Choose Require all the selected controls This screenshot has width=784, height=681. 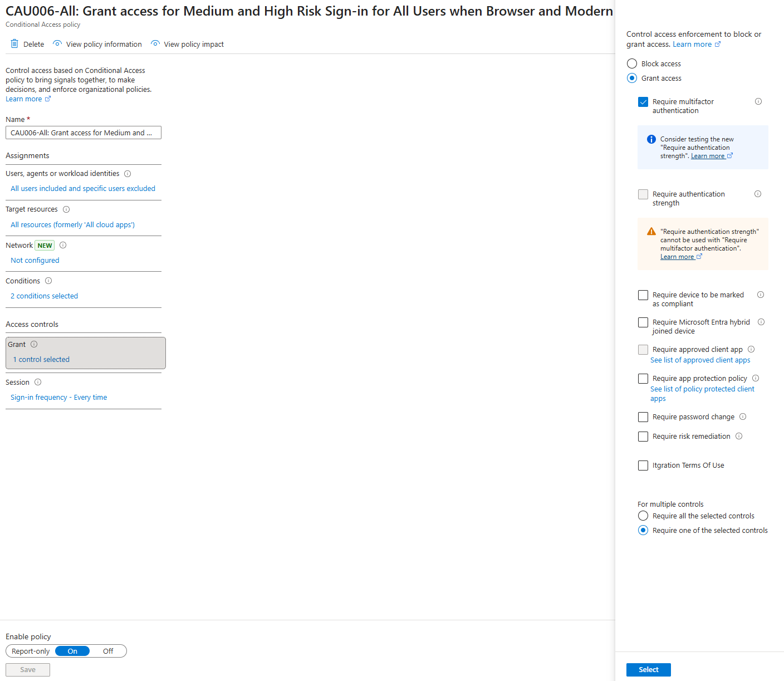[643, 516]
